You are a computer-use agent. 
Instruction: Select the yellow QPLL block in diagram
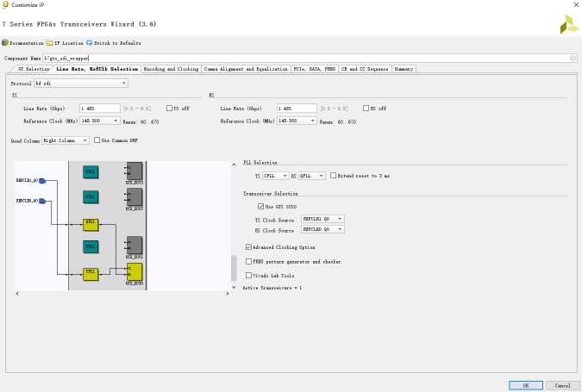coord(91,225)
